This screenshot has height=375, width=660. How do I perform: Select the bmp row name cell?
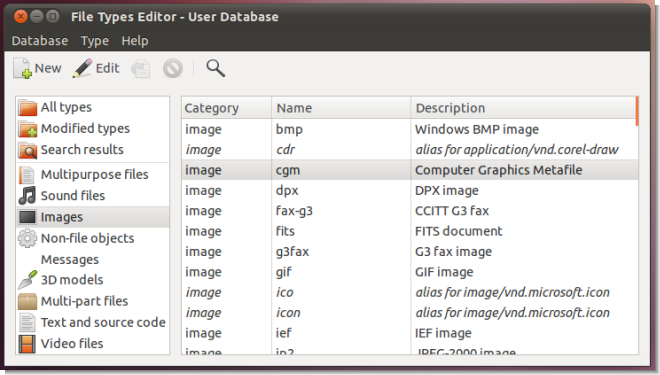289,129
